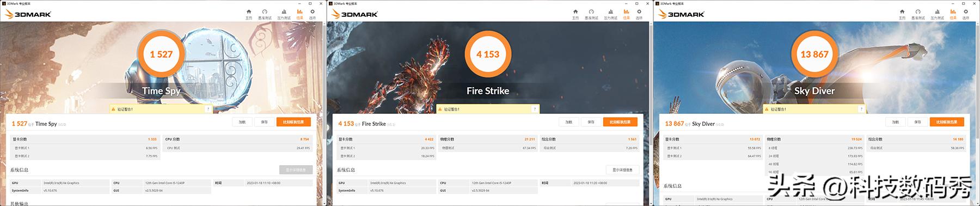Open the Home tab in the Time Spy window
This screenshot has width=980, height=206.
249,14
